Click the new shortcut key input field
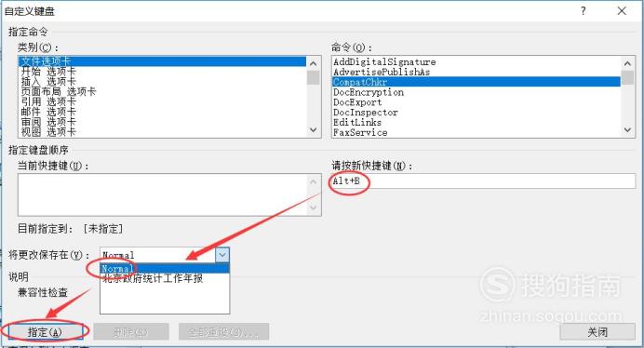This screenshot has height=348, width=644. [x=483, y=181]
